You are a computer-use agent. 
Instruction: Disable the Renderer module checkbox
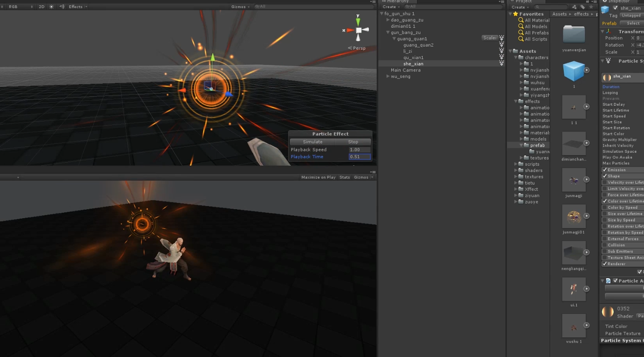[605, 264]
